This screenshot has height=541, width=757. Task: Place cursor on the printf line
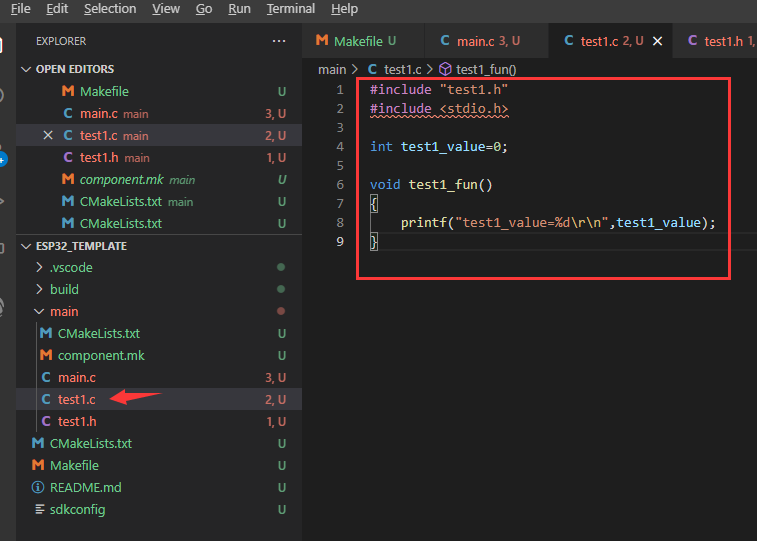pyautogui.click(x=558, y=222)
